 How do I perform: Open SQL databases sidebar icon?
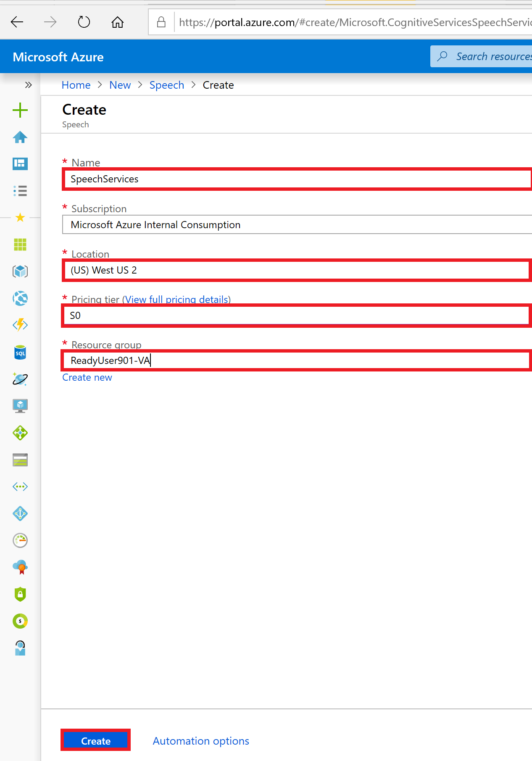tap(20, 353)
